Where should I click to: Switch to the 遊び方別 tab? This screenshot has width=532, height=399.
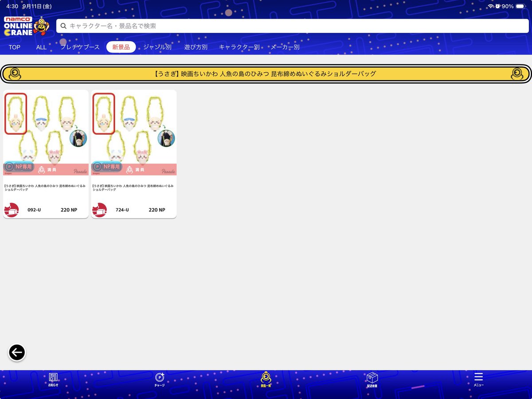[x=196, y=47]
